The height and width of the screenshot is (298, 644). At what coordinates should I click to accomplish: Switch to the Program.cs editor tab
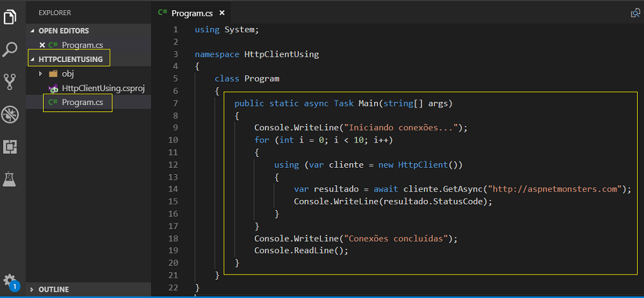coord(191,13)
